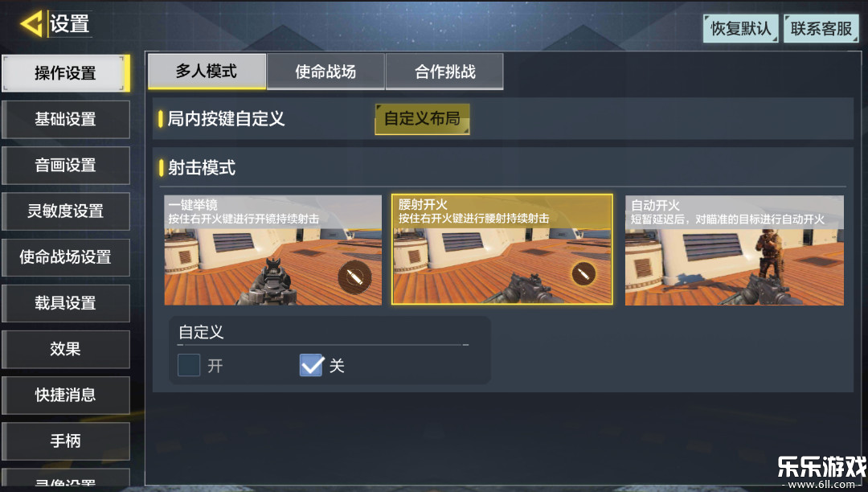
Task: Contact support via 联系客服
Action: (821, 29)
